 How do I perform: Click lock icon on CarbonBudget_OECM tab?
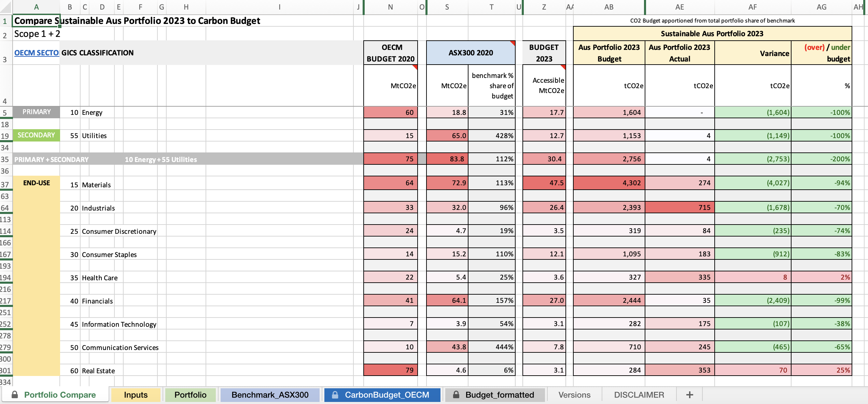point(335,395)
